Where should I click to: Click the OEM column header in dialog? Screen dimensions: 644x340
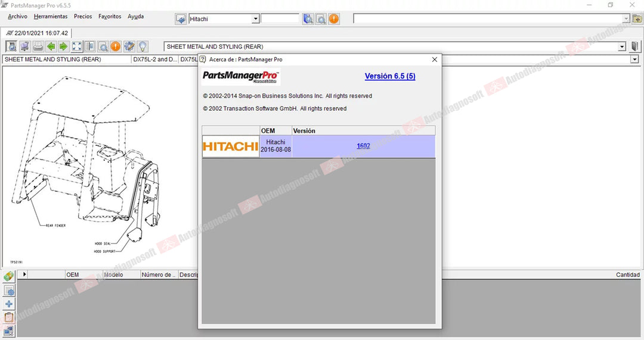click(275, 131)
